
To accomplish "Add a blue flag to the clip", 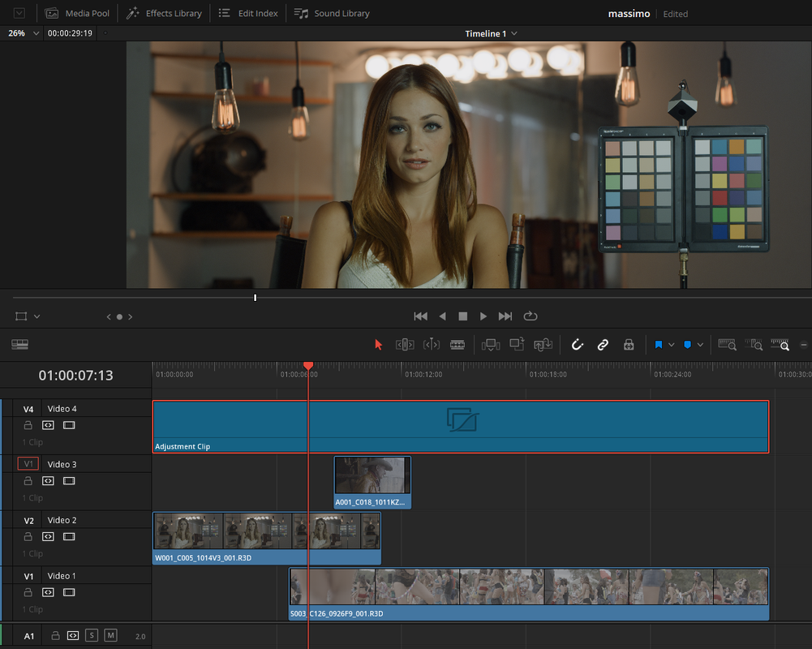I will click(x=659, y=345).
